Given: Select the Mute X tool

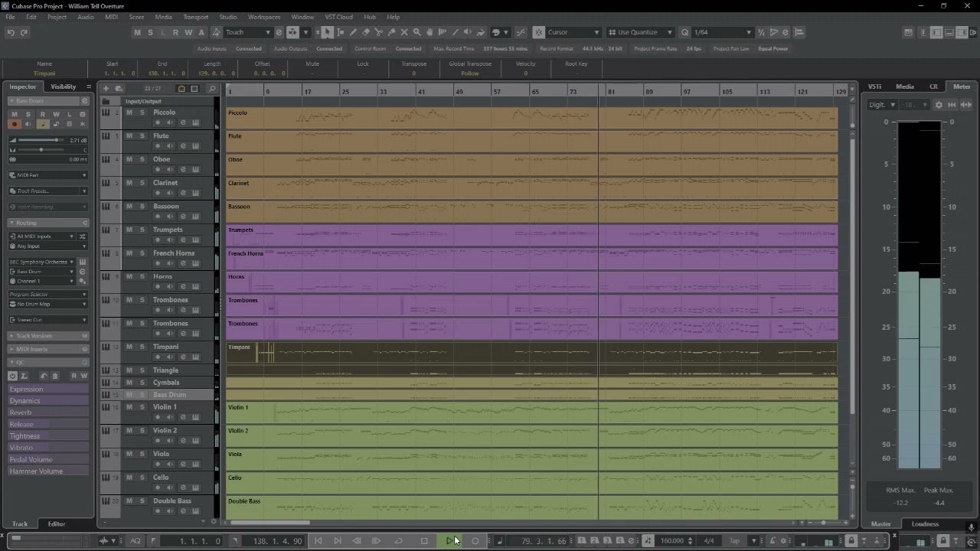Looking at the screenshot, I should 404,32.
